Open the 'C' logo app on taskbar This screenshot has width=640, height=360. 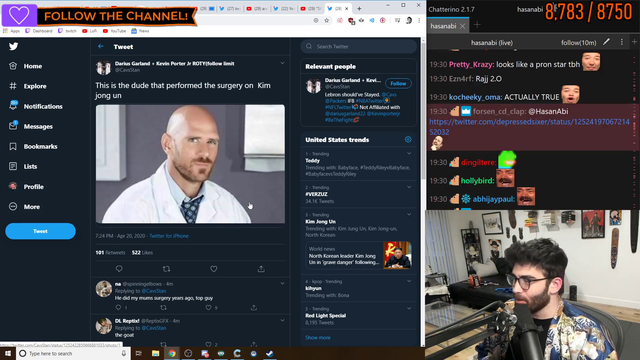pos(237,353)
